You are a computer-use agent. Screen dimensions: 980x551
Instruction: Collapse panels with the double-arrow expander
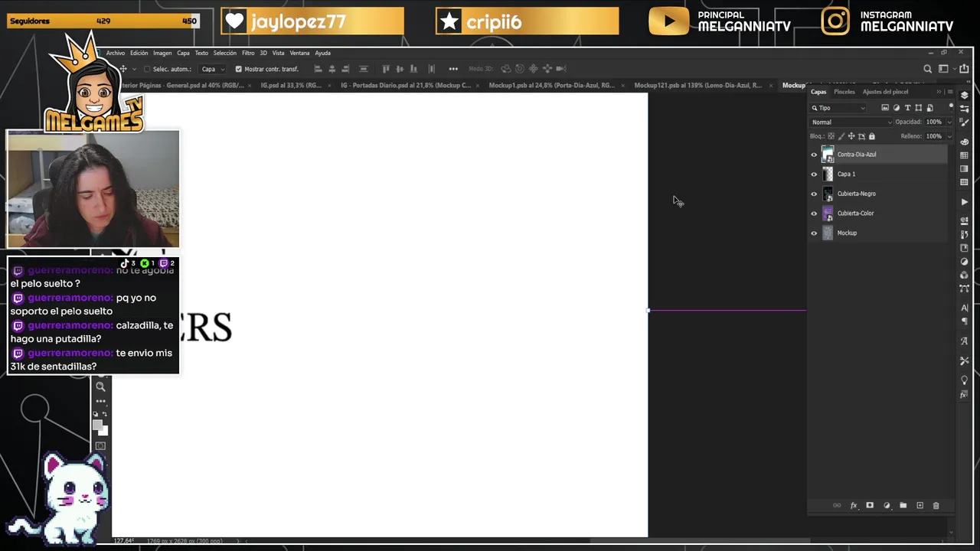939,92
